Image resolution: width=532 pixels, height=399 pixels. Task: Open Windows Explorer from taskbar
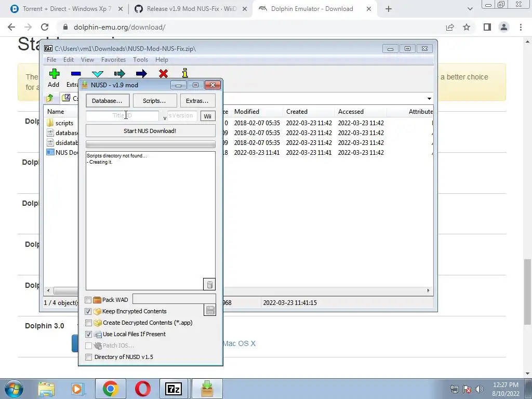click(46, 389)
